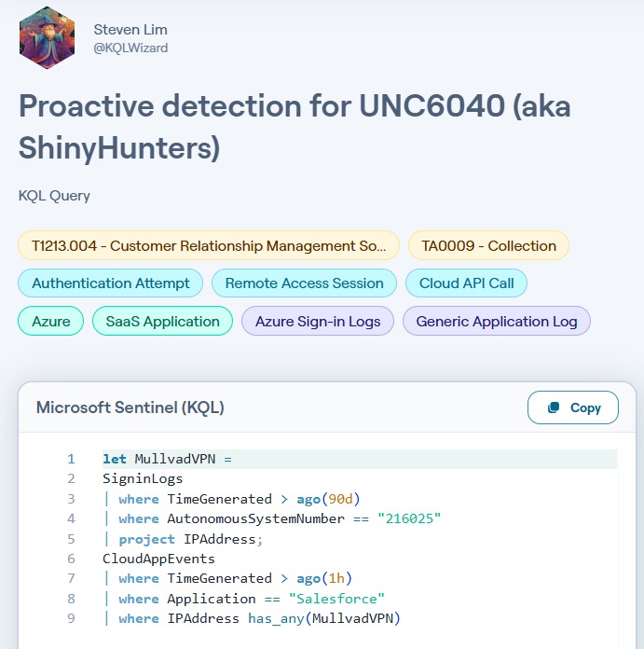Click code line 1 'let MullvadVPN ='
The width and height of the screenshot is (644, 649).
click(168, 459)
